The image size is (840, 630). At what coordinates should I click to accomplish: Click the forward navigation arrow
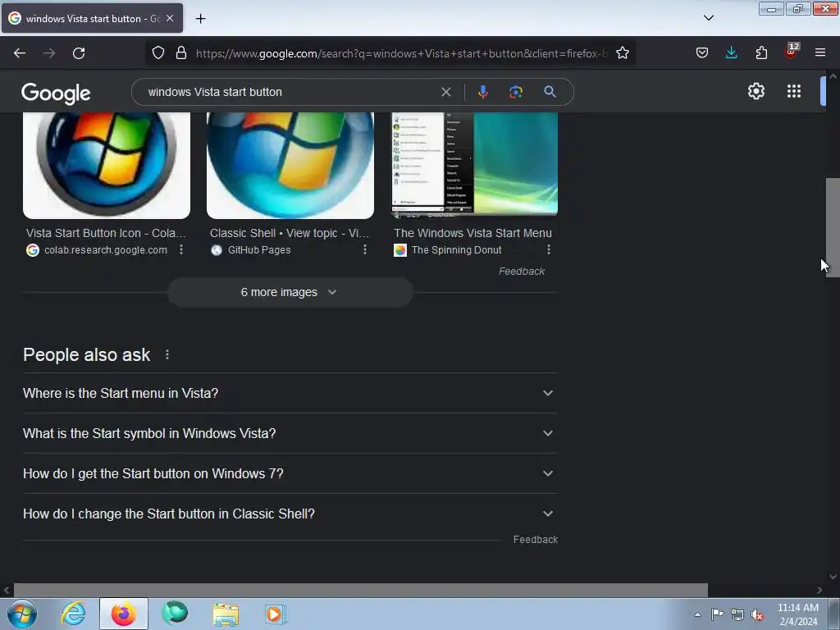(x=49, y=53)
